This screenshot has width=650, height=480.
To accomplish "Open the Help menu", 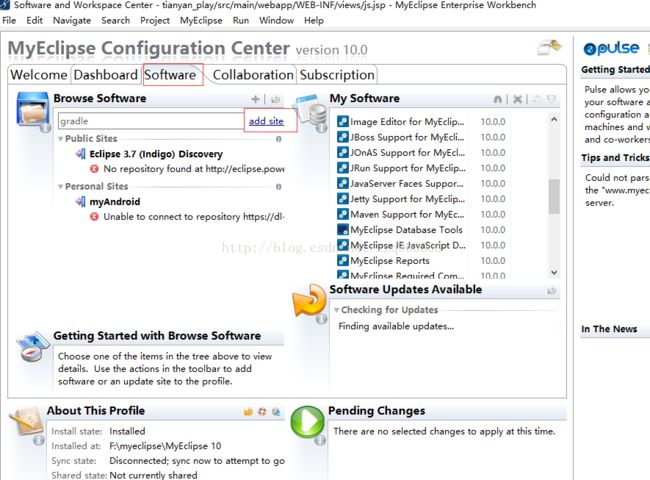I will [x=314, y=20].
